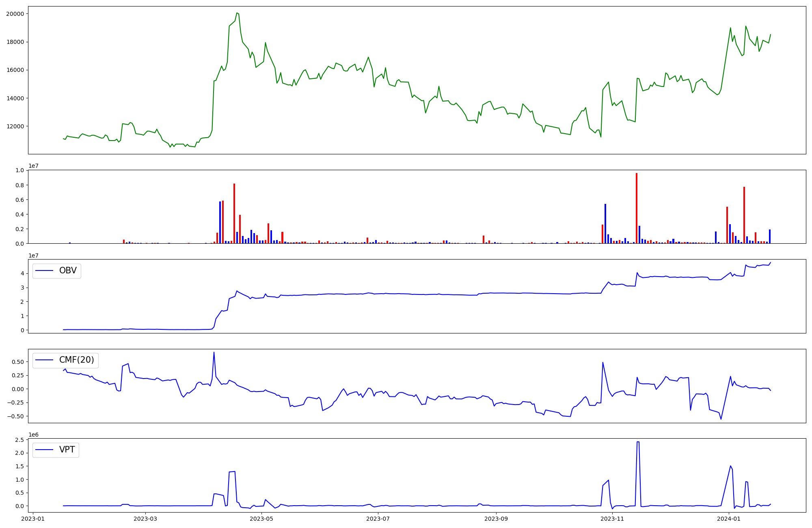Click the −0.50 tick on CMF axis

click(x=15, y=416)
